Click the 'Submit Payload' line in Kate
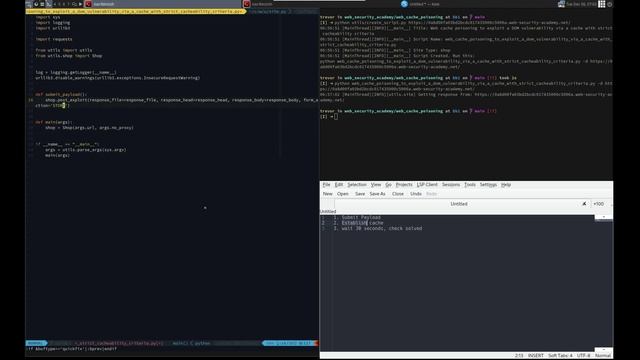 tap(361, 218)
